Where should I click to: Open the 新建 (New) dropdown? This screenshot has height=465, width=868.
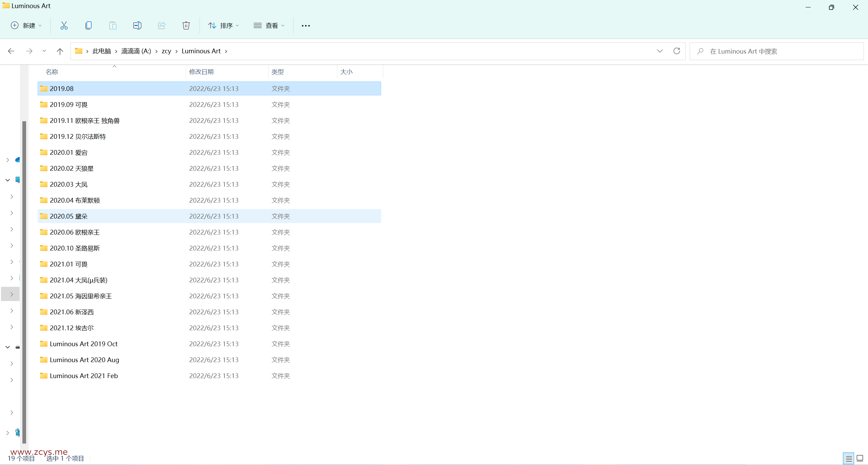click(26, 25)
